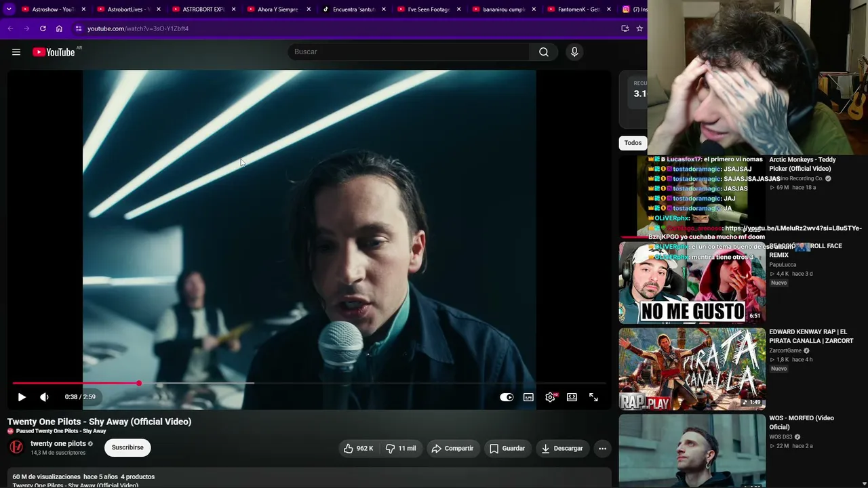The image size is (868, 488).
Task: Close the Ahora Y Siempre tab
Action: pos(309,9)
